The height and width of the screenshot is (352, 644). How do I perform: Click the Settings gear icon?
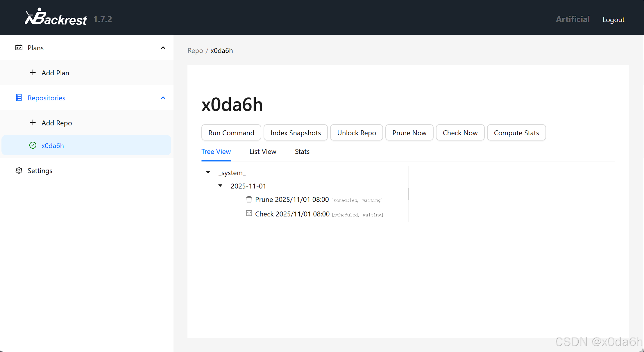19,170
